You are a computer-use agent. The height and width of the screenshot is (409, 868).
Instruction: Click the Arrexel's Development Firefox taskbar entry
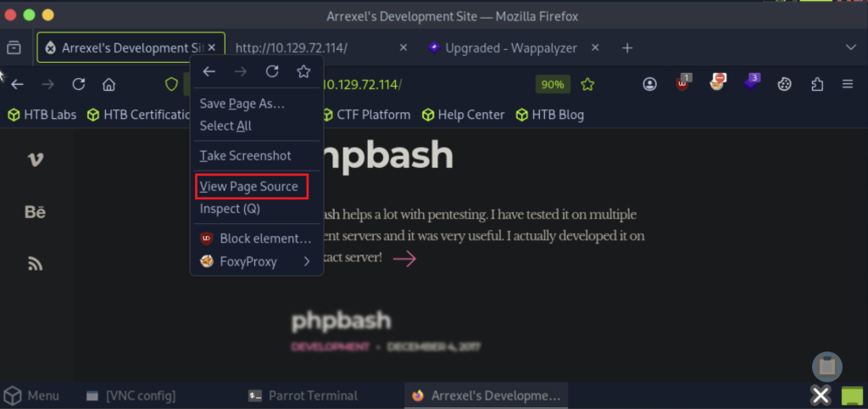[x=486, y=395]
